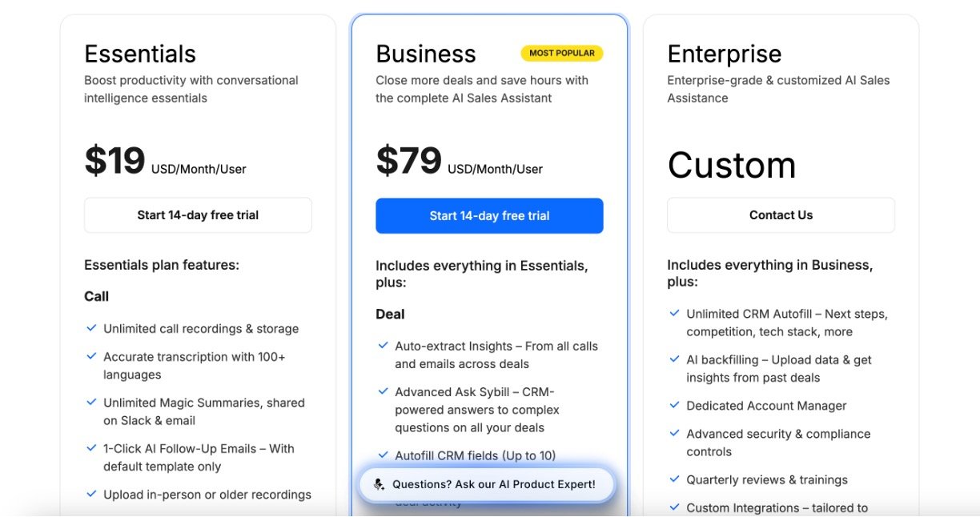This screenshot has width=980, height=517.
Task: Click checkmark next to Dedicated Account Manager
Action: click(674, 406)
